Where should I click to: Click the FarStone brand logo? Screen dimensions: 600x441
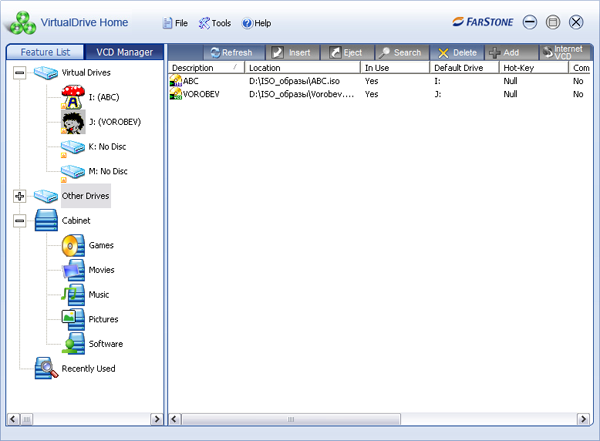pyautogui.click(x=483, y=22)
